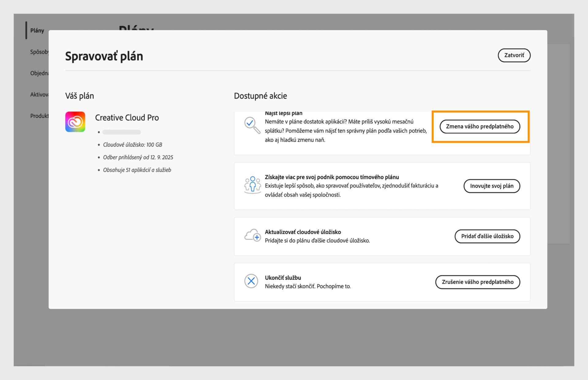
Task: Open the Aktivova… sidebar item
Action: click(39, 94)
